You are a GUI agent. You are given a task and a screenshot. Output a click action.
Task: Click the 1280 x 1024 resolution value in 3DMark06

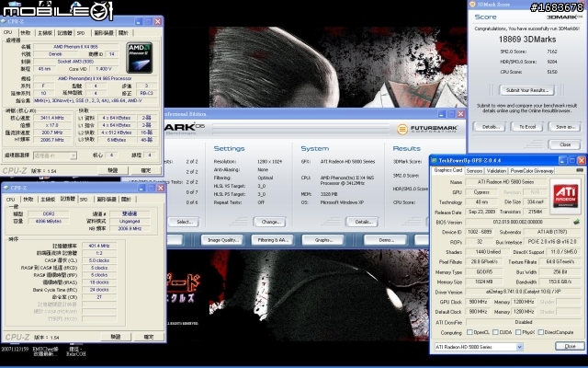[267, 162]
